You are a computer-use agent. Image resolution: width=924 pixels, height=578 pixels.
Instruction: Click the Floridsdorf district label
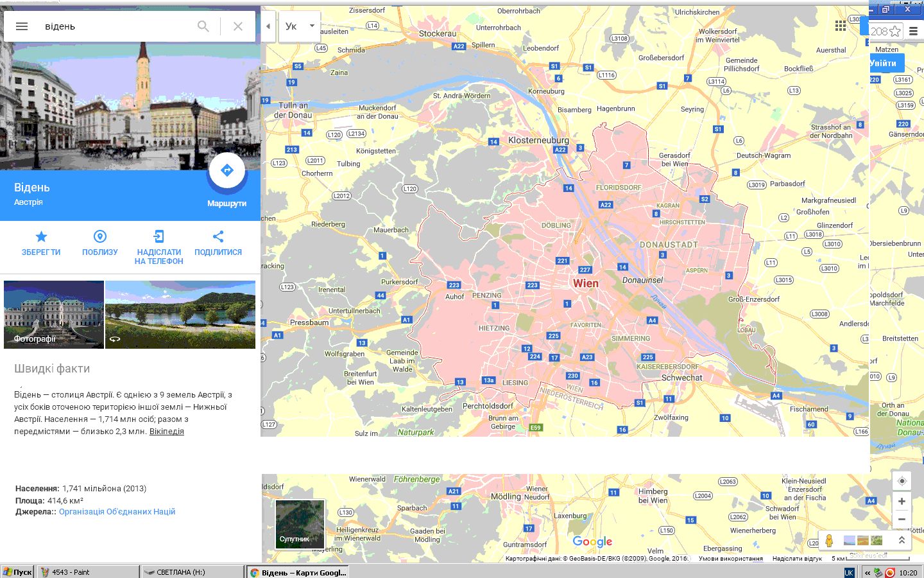coord(619,188)
